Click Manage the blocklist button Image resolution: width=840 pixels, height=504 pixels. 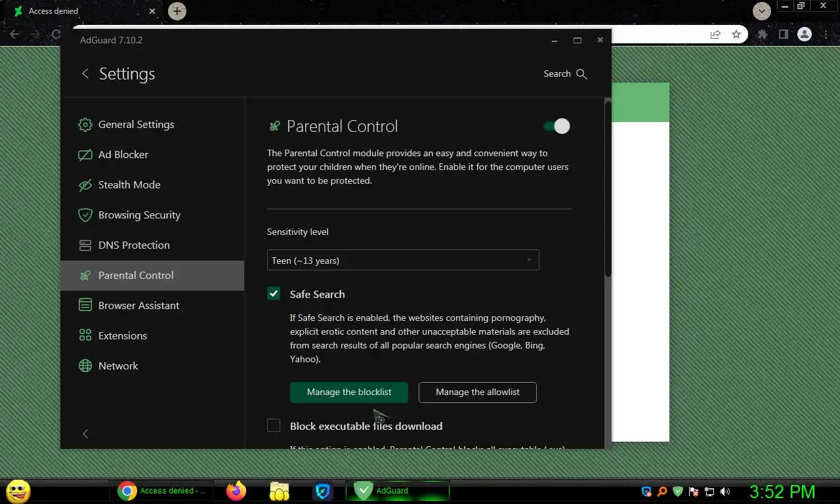[x=349, y=392]
